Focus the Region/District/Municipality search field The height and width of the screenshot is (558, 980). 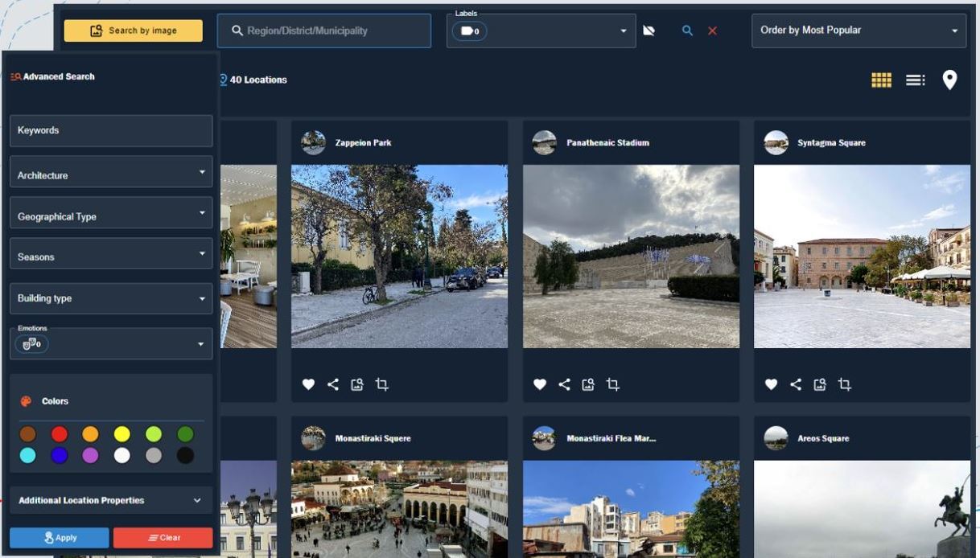click(324, 31)
